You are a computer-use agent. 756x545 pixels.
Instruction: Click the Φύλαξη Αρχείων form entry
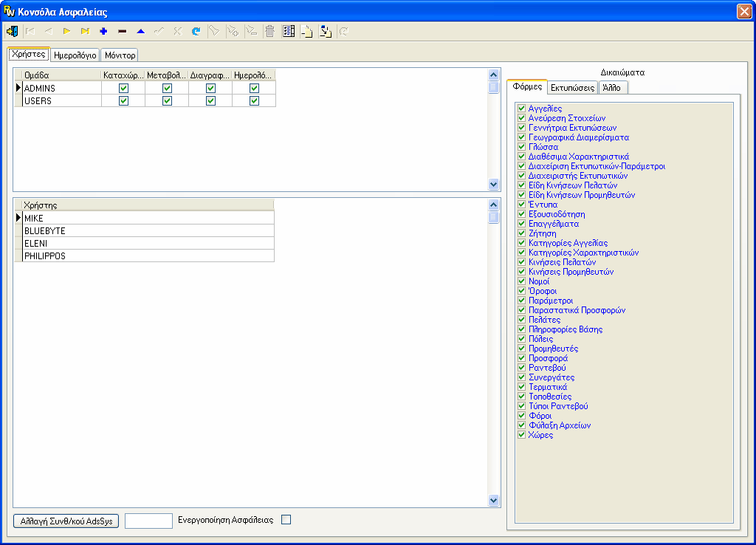click(560, 425)
